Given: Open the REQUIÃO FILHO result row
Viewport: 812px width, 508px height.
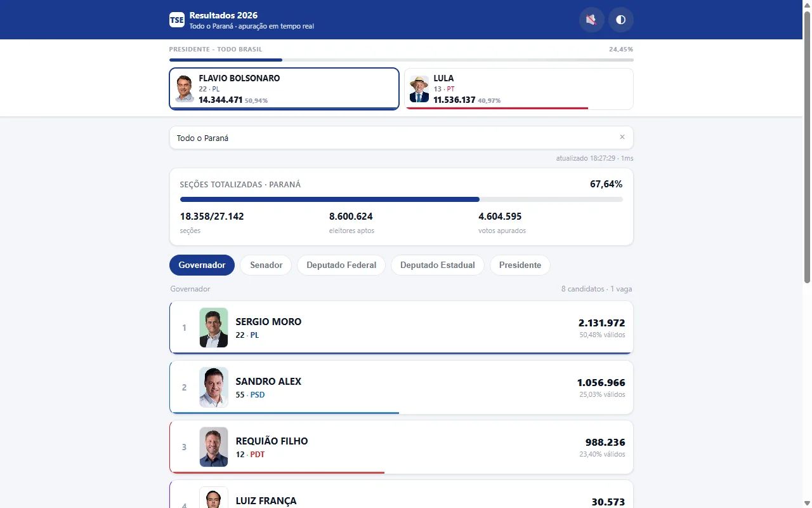Looking at the screenshot, I should point(401,447).
